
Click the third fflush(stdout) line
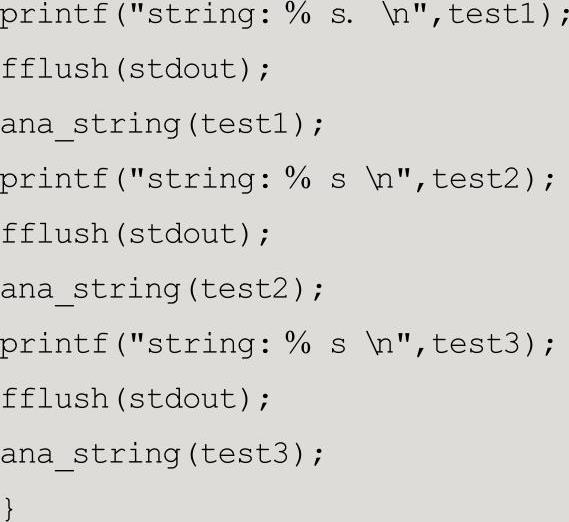(x=136, y=399)
